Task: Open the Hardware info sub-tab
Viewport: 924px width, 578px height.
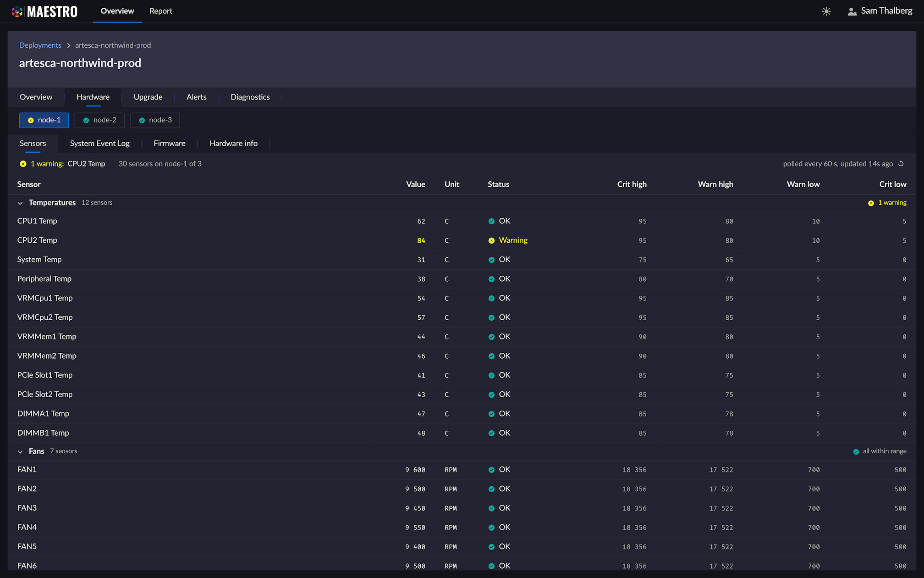Action: click(x=233, y=144)
